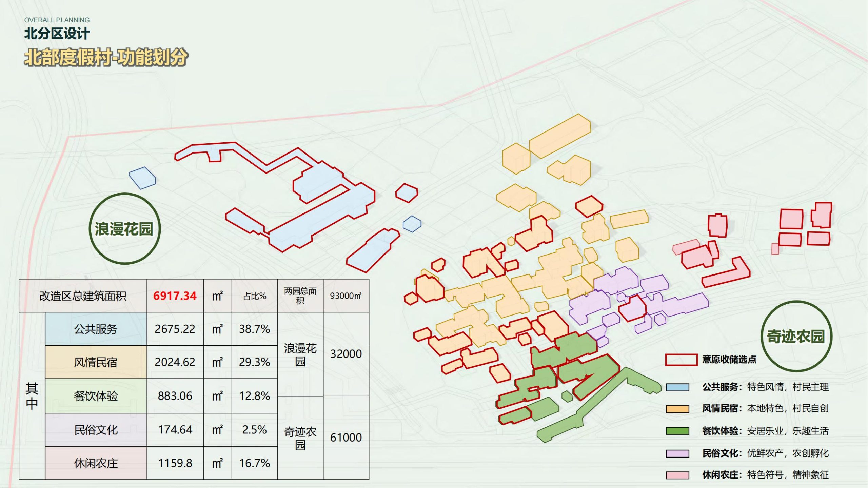This screenshot has width=868, height=488.
Task: Click the legend text 公共服务：特色风情，村民主理
Action: [x=765, y=387]
